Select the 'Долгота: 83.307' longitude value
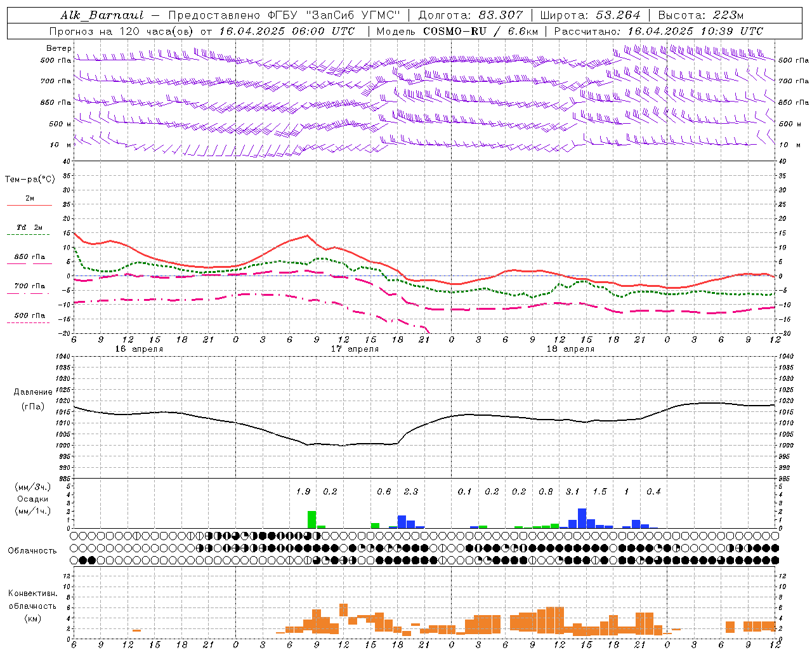Screen dimensions: 812x650 (471, 15)
